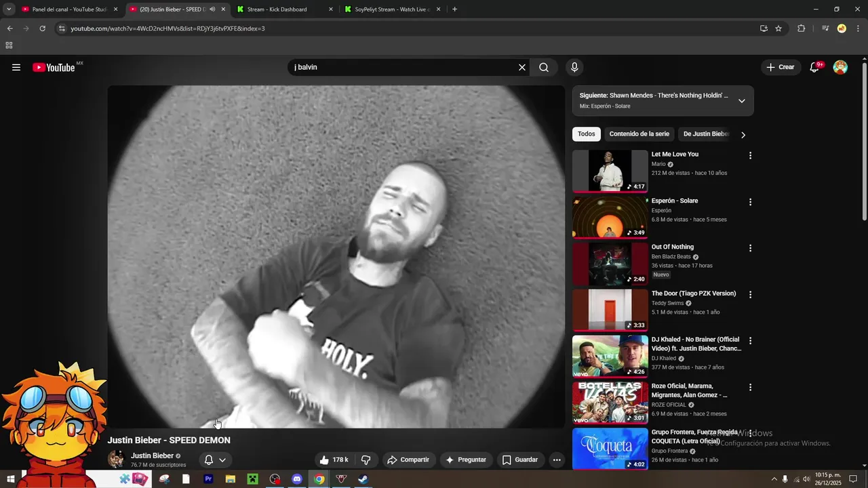This screenshot has width=868, height=488.
Task: Open options for Esperón - Solare video
Action: click(x=750, y=202)
